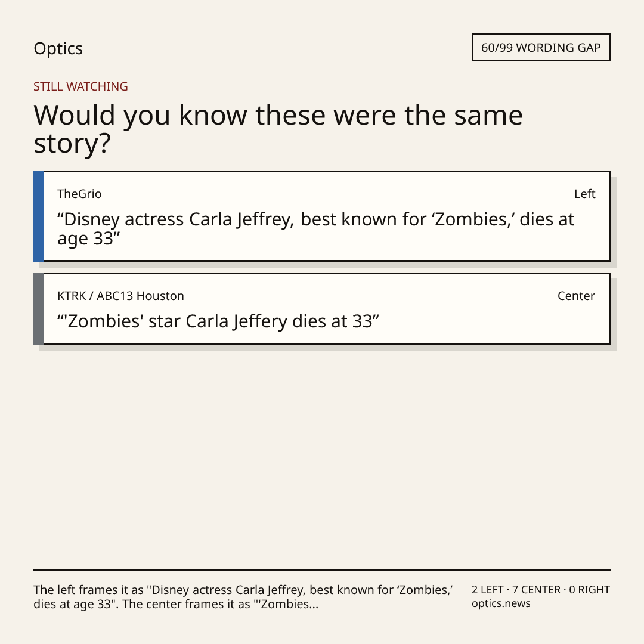
Task: Open the KTRK / ABC13 Houston card
Action: click(x=322, y=308)
